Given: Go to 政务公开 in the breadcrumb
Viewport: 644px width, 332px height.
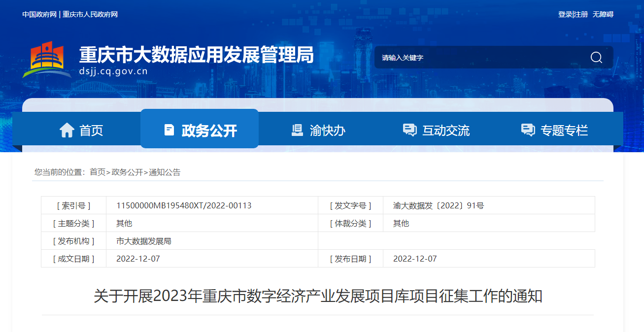Looking at the screenshot, I should pyautogui.click(x=127, y=172).
